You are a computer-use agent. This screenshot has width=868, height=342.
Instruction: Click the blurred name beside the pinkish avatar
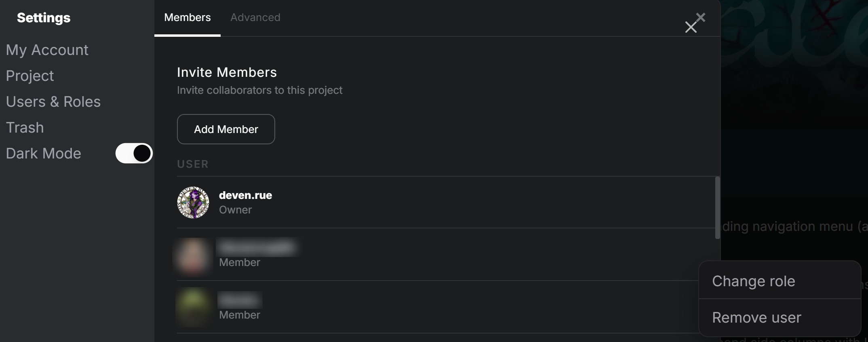(257, 247)
